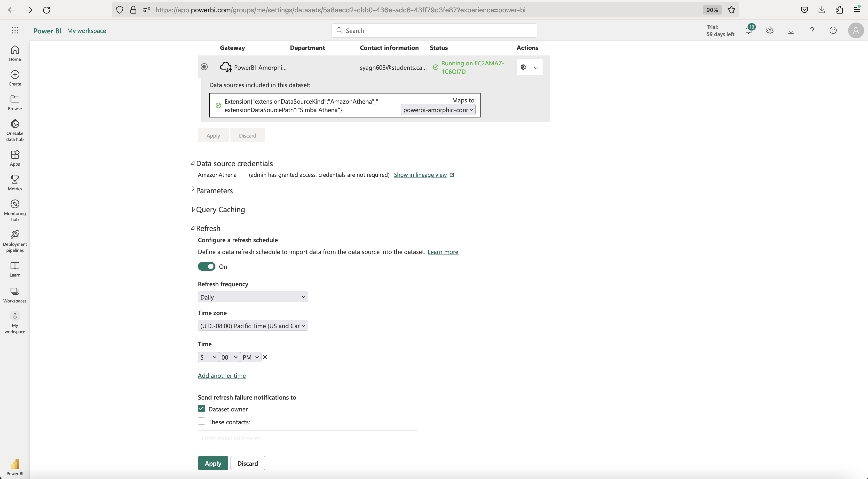
Task: Uncheck the Dataset owner checkbox
Action: point(202,408)
